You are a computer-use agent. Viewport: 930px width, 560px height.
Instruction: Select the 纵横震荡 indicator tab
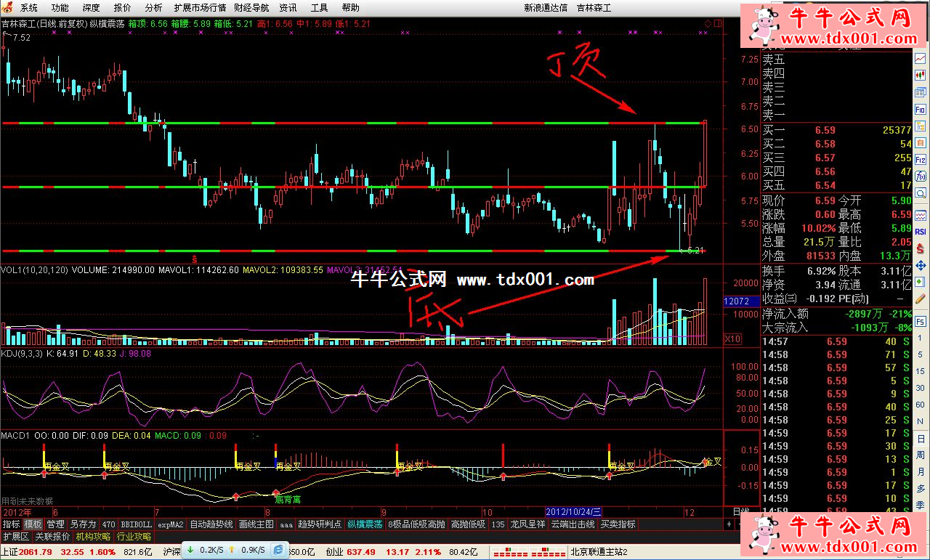click(365, 524)
